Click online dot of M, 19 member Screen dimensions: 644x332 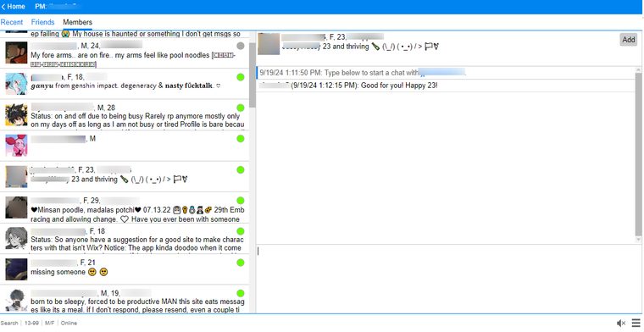point(241,293)
